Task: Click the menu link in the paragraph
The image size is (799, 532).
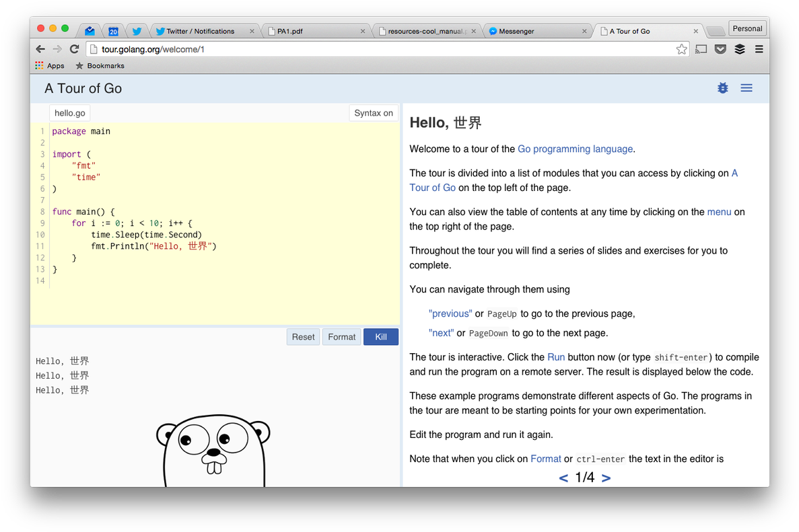Action: click(719, 212)
